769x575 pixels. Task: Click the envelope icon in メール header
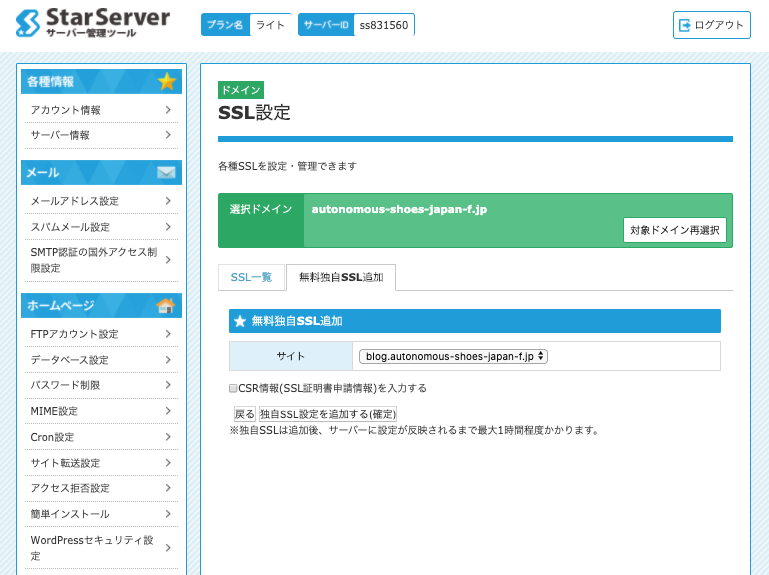tap(166, 172)
